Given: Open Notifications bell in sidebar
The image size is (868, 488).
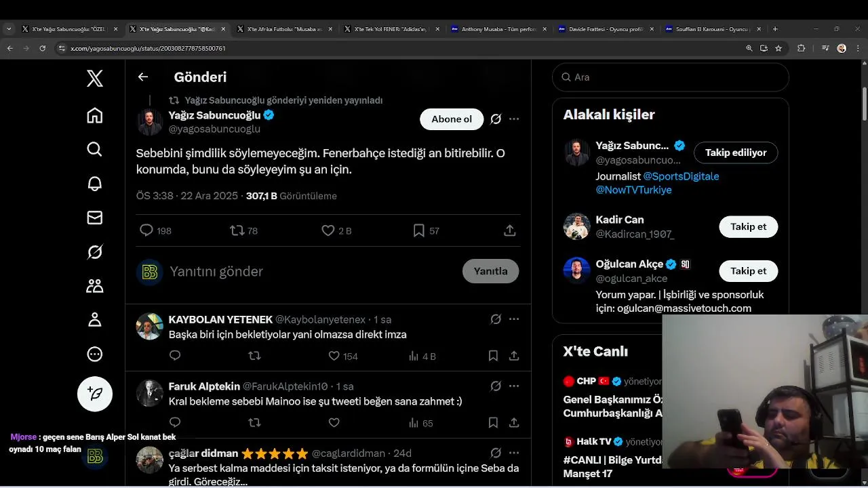Looking at the screenshot, I should tap(95, 184).
